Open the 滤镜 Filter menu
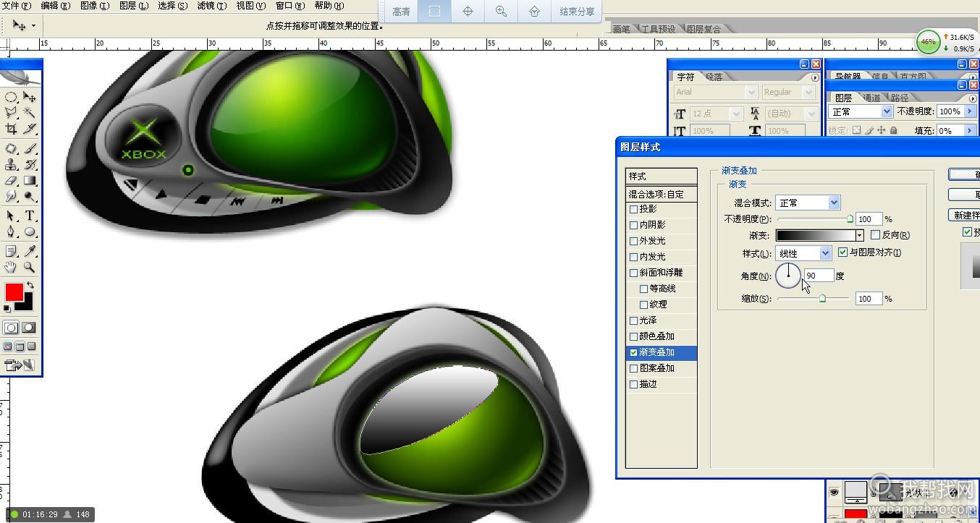Screen dimensions: 980x523 coord(212,6)
